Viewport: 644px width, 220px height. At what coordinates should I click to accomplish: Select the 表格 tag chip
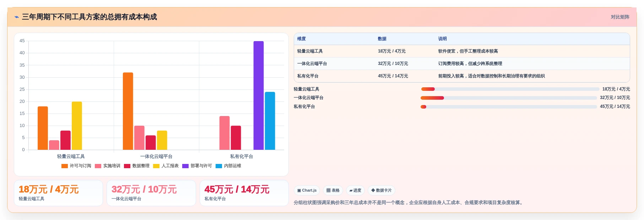(333, 191)
